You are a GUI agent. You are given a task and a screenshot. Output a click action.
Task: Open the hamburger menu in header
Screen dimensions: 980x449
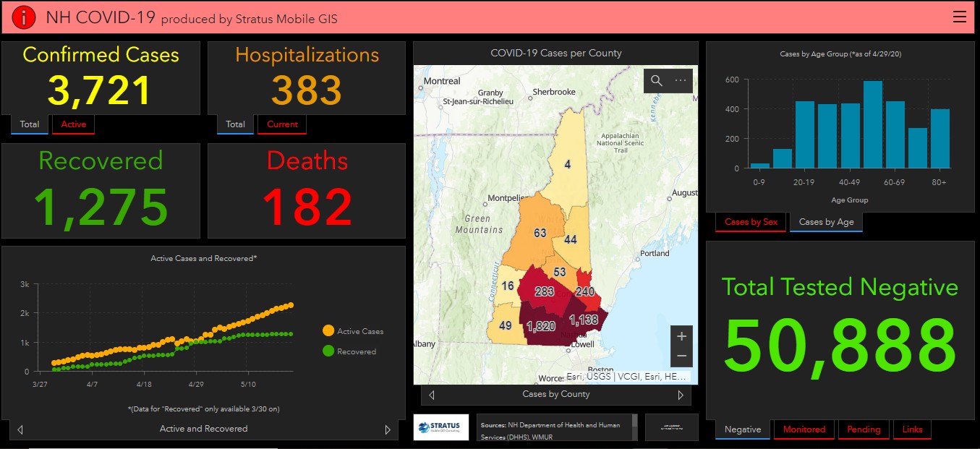point(960,17)
